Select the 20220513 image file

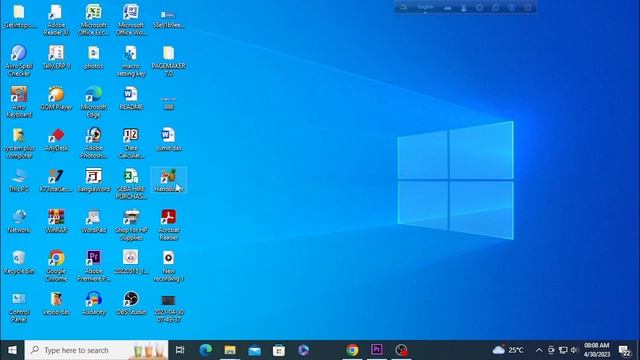click(131, 263)
